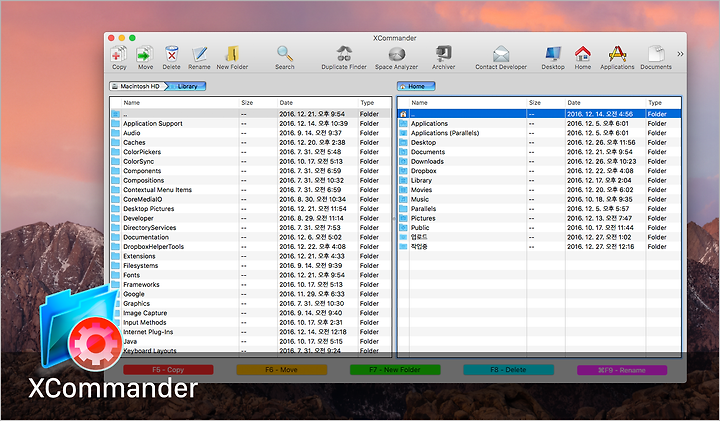Launch the Duplicate Finder tool
The image size is (720, 421).
click(x=344, y=54)
